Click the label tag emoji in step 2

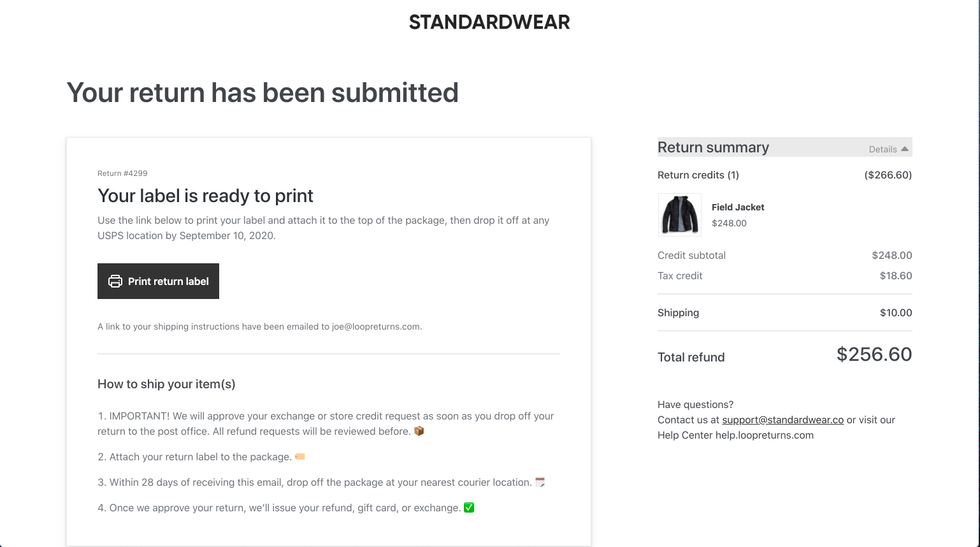click(299, 456)
